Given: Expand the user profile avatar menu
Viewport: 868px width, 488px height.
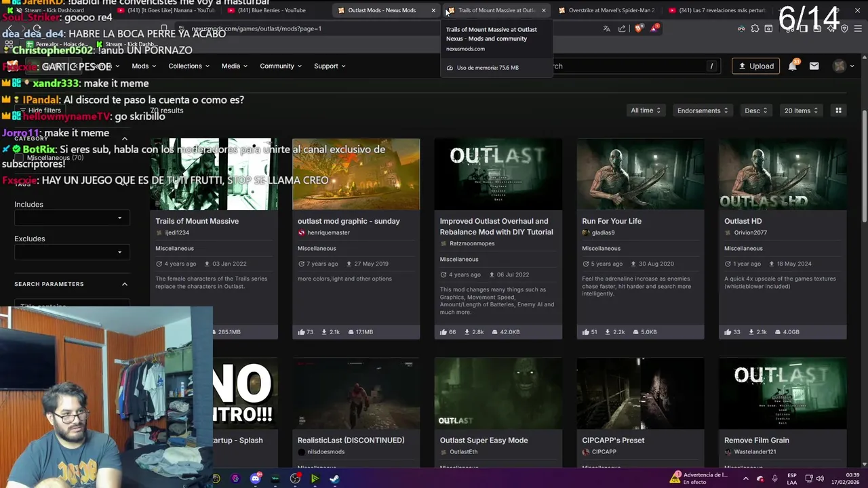Looking at the screenshot, I should [844, 66].
